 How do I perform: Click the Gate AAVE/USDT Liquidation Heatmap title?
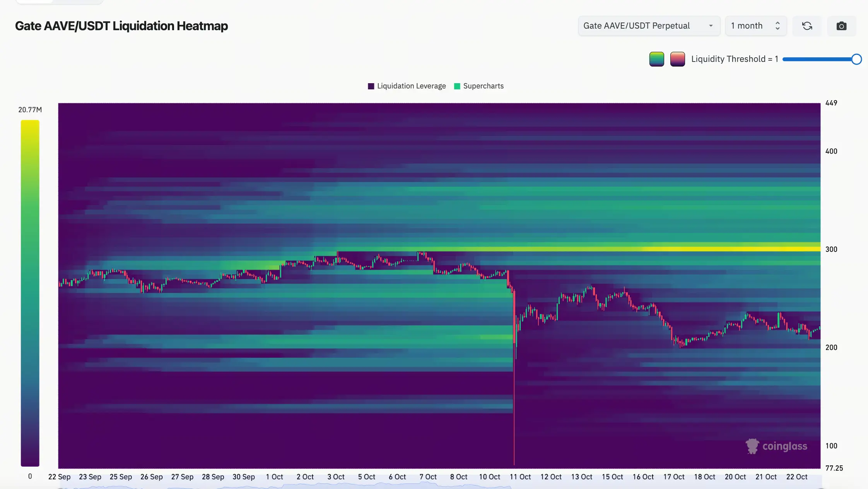[x=121, y=26]
